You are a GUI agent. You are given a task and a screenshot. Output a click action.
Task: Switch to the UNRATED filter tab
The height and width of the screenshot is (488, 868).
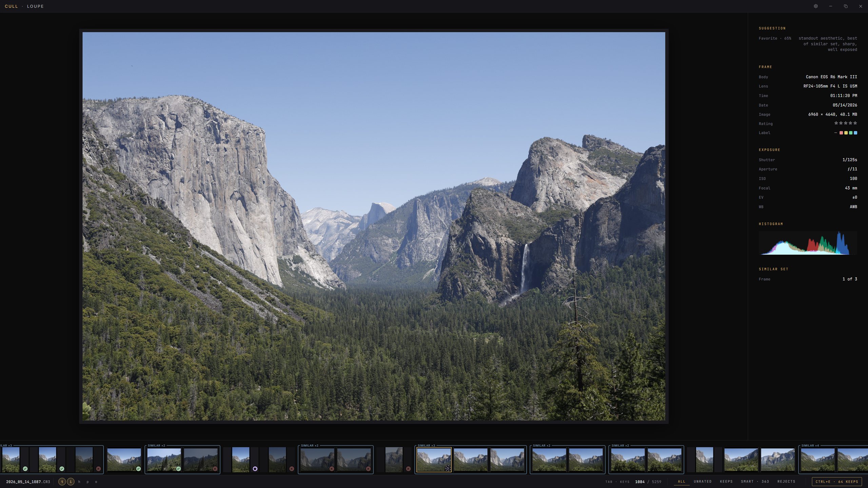[x=703, y=482]
